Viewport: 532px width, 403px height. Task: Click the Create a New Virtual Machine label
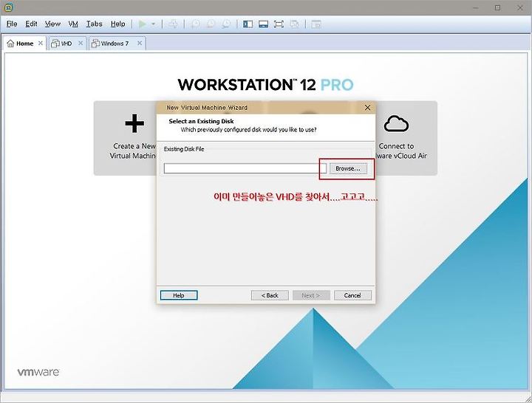click(x=133, y=151)
